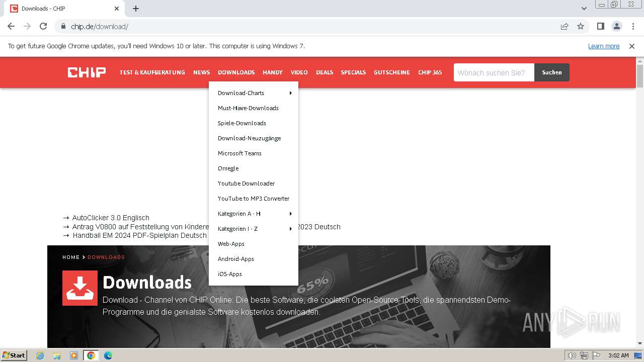Image resolution: width=644 pixels, height=362 pixels.
Task: Click the Learn more link
Action: pos(604,46)
